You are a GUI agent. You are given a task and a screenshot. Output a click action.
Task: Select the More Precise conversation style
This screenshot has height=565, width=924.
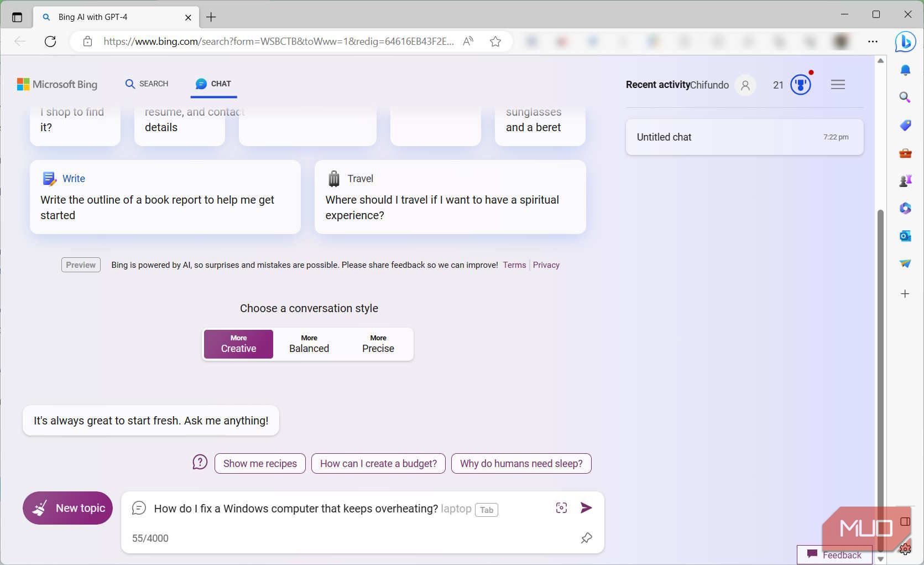pyautogui.click(x=378, y=344)
